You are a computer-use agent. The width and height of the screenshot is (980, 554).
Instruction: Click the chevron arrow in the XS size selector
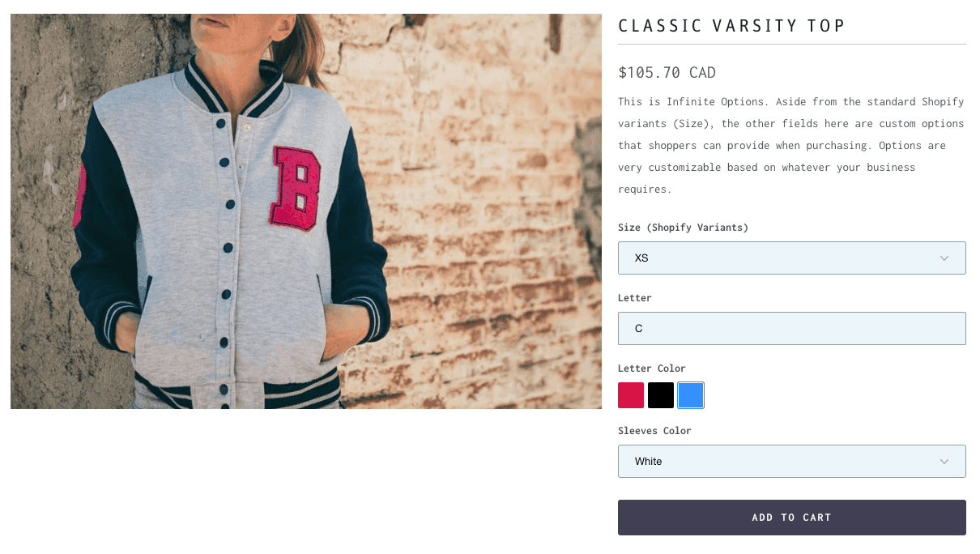pyautogui.click(x=944, y=258)
